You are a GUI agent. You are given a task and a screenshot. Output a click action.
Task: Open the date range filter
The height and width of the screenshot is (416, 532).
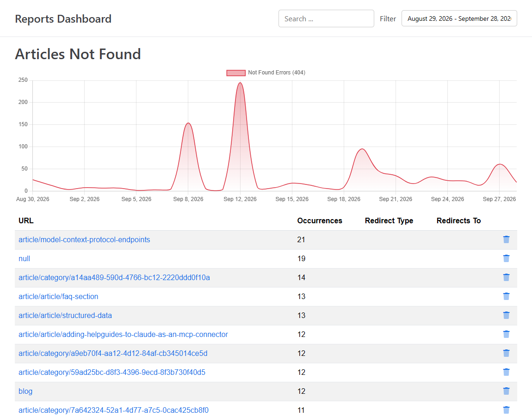(x=459, y=18)
